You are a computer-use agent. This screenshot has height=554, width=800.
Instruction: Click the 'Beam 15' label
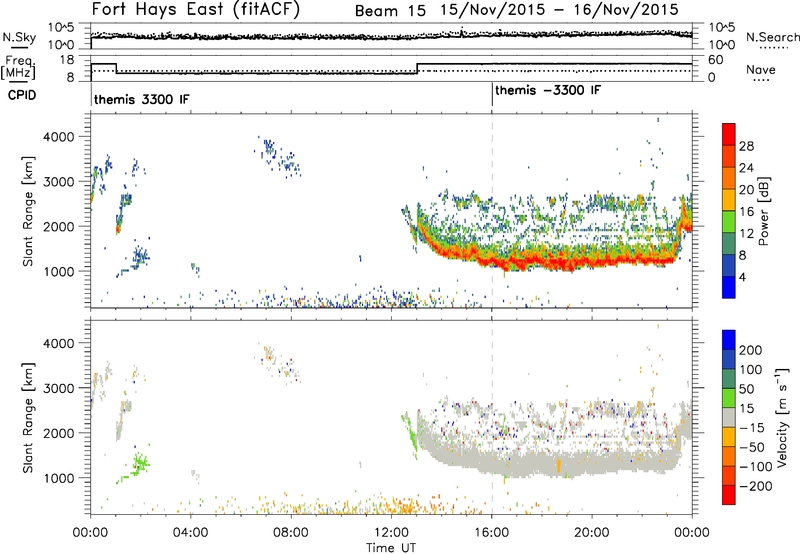point(390,11)
